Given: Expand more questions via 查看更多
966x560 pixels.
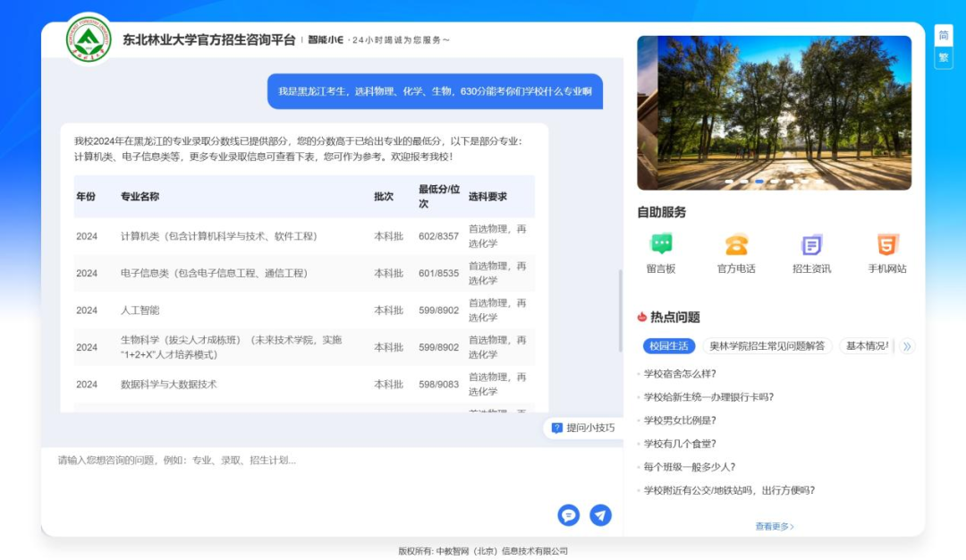Looking at the screenshot, I should (775, 527).
